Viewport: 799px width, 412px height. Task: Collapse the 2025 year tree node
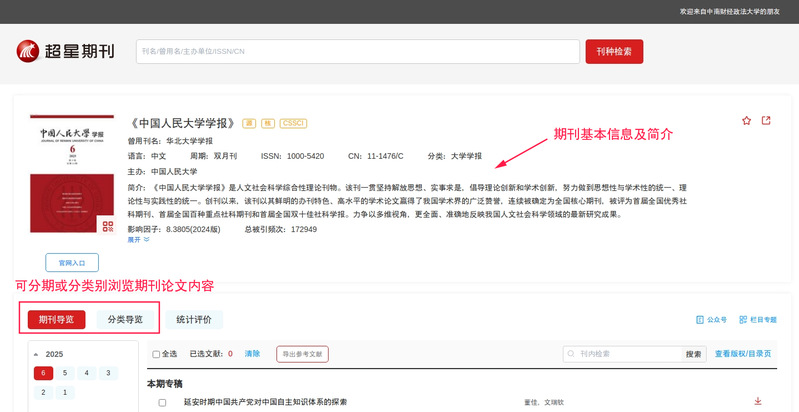point(36,354)
